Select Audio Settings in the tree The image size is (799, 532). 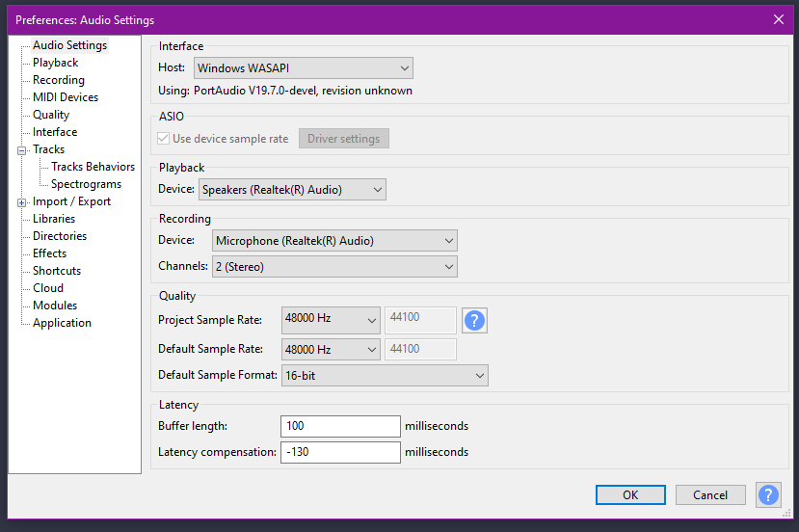click(x=69, y=45)
